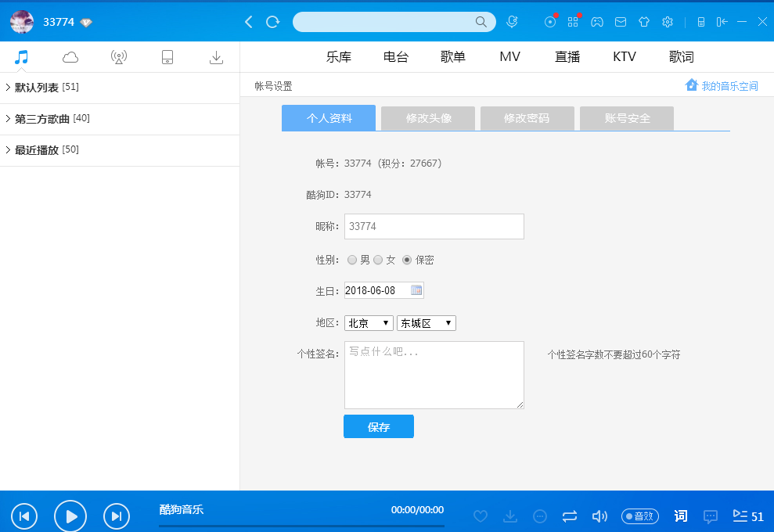Screen dimensions: 774x532
Task: Select the 保密 gender radio button
Action: coord(407,260)
